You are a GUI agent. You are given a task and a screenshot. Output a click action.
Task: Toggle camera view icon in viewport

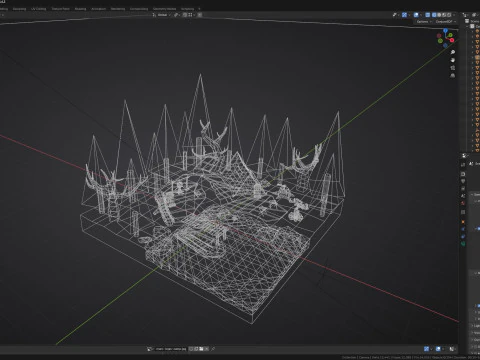tap(453, 68)
